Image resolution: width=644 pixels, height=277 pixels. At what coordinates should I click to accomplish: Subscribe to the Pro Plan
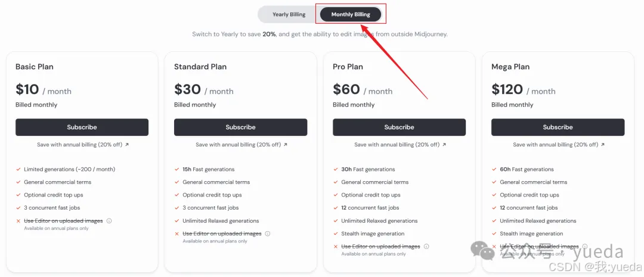(399, 127)
